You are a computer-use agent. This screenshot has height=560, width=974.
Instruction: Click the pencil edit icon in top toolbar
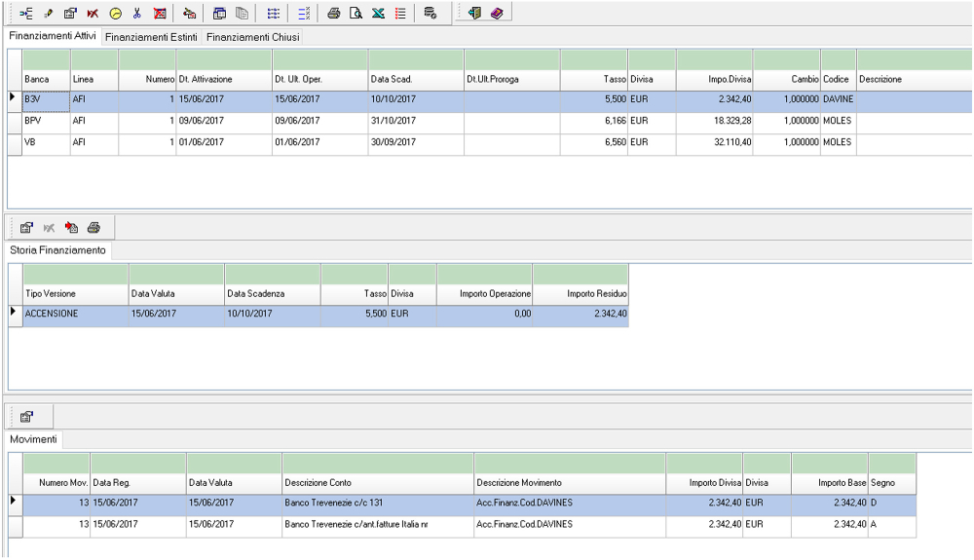tap(49, 14)
